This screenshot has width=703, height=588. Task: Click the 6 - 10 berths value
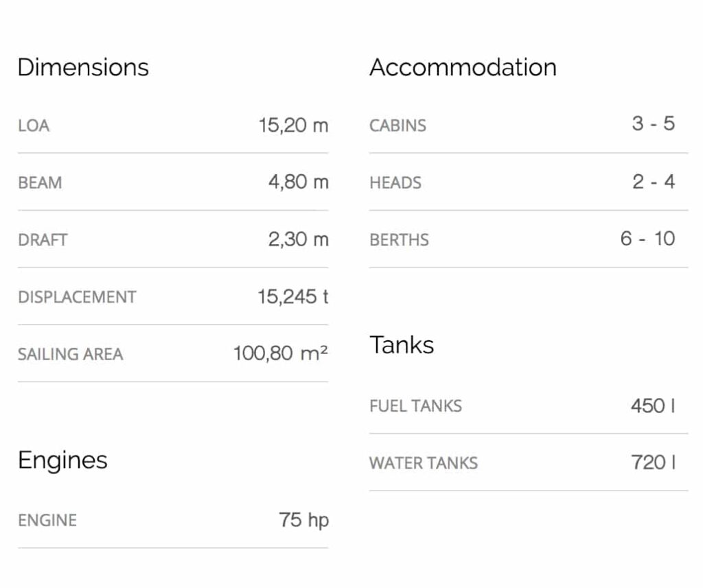click(647, 239)
